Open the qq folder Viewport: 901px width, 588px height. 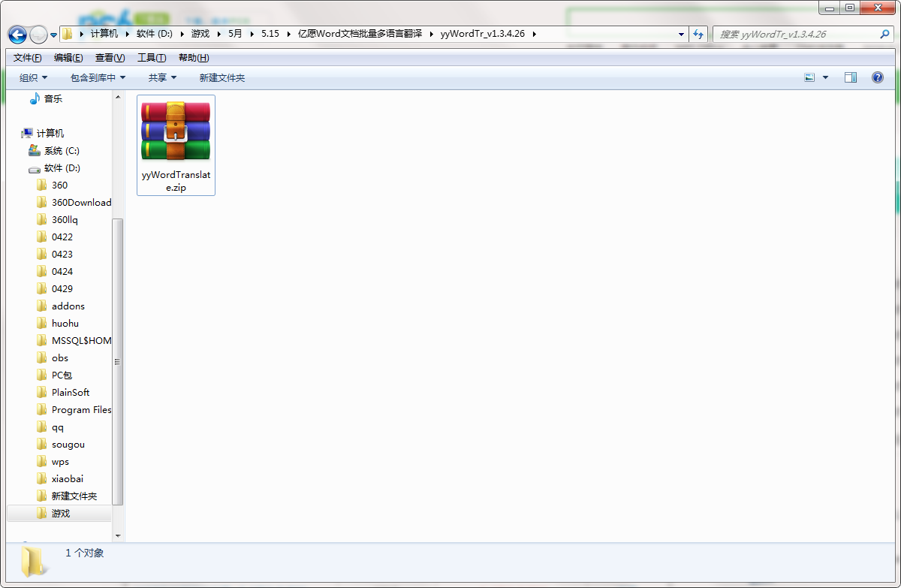point(58,427)
